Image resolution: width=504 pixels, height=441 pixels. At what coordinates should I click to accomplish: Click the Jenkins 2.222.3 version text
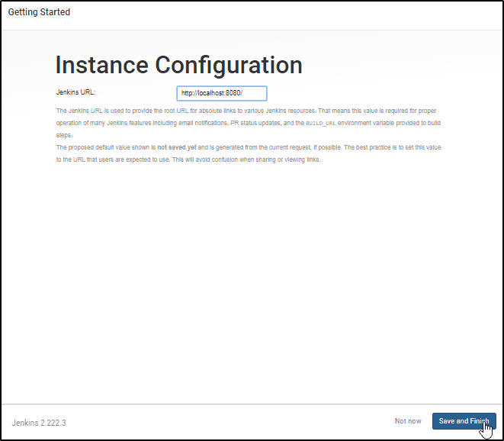(x=39, y=422)
